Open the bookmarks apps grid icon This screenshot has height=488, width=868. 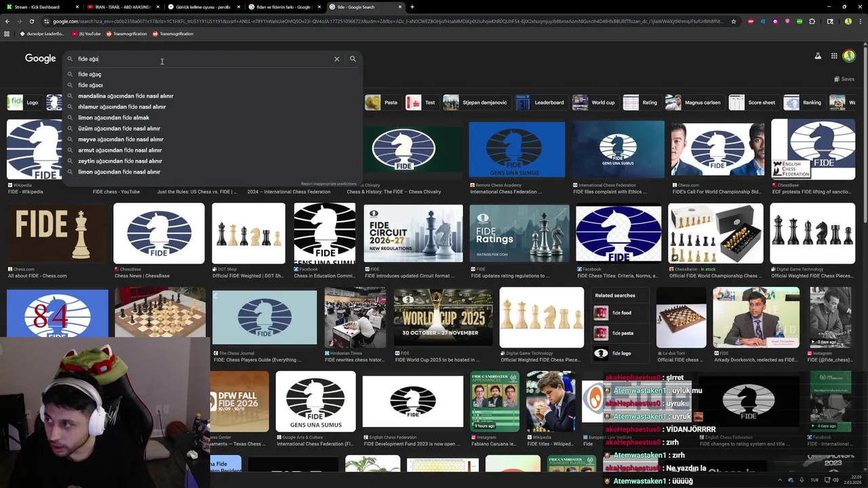[6, 34]
